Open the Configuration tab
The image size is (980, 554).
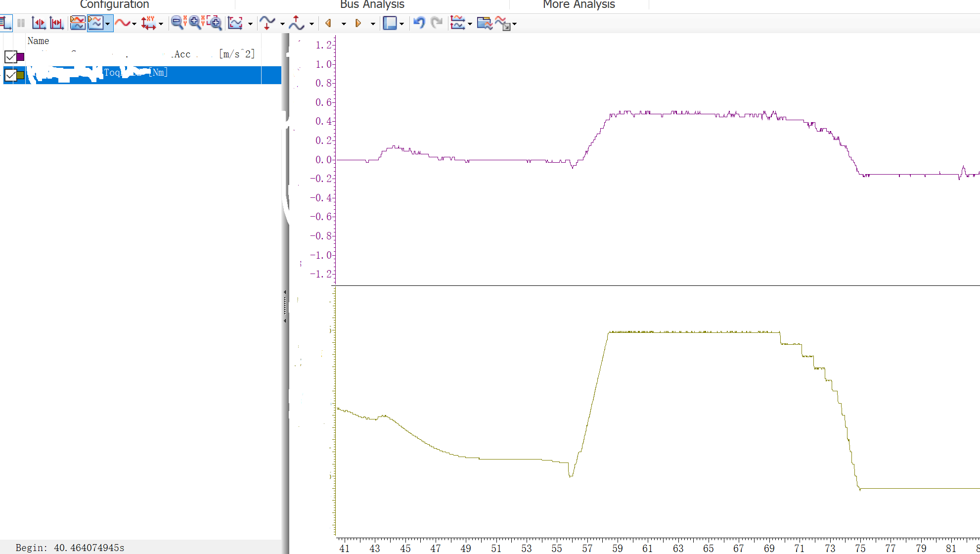coord(114,5)
